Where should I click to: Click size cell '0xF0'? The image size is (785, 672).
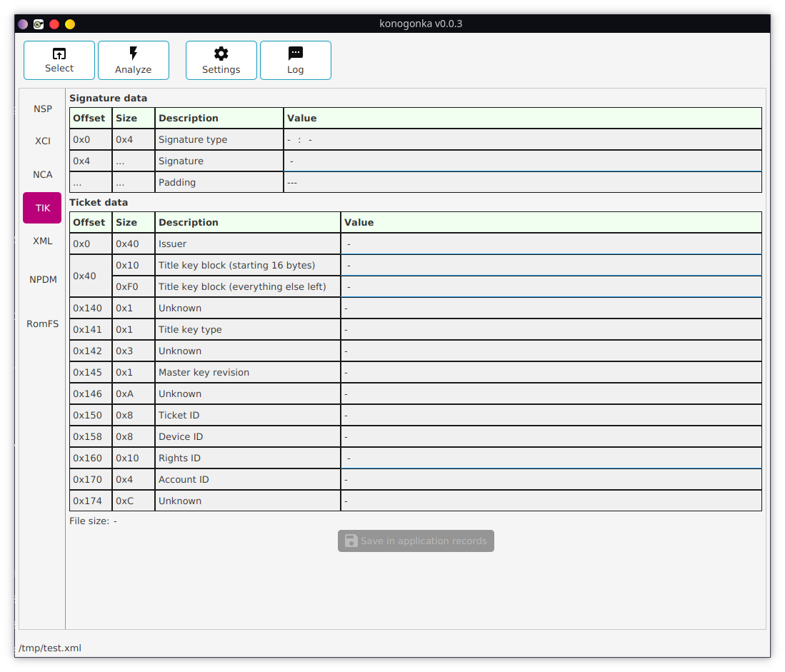pos(133,286)
